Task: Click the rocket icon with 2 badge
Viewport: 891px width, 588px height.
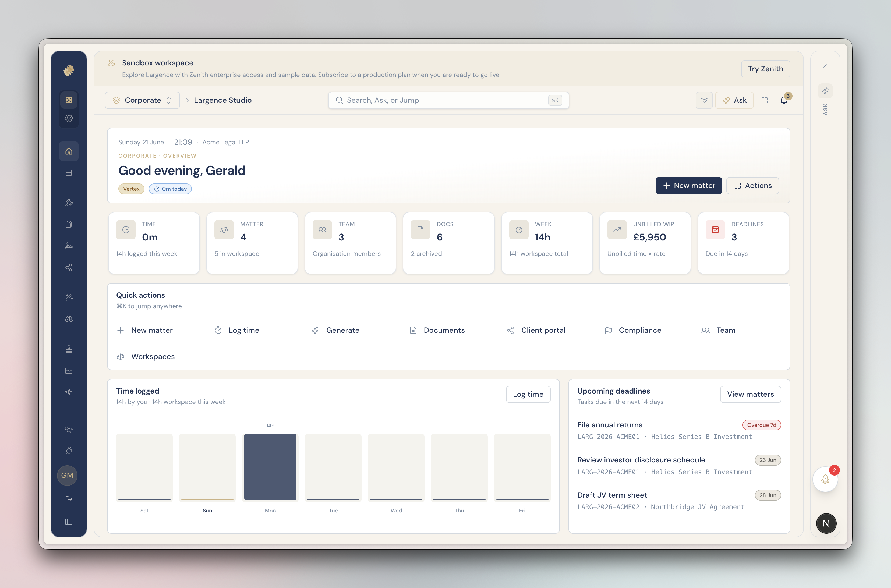Action: [825, 479]
